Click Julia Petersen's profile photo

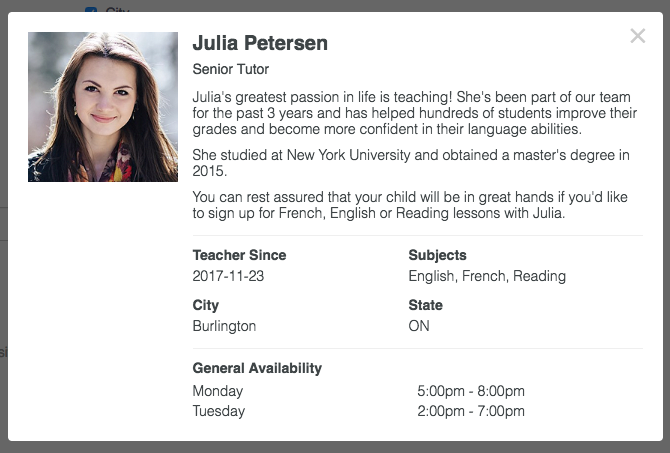click(x=103, y=107)
